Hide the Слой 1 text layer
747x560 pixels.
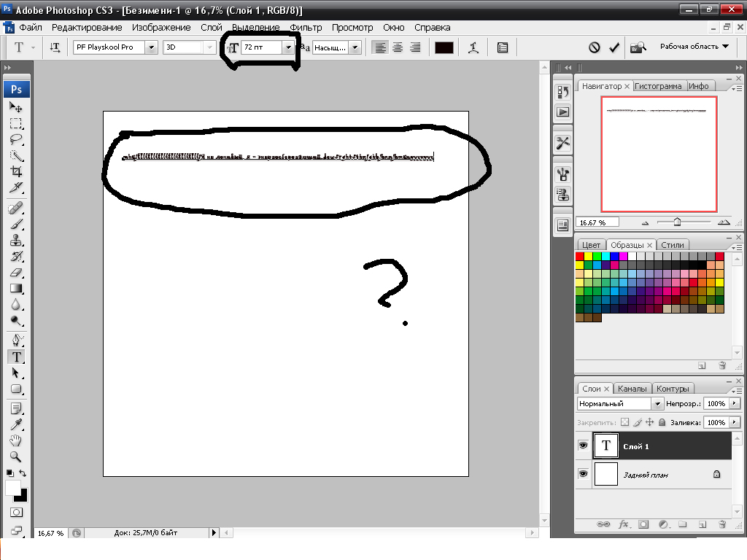point(583,446)
